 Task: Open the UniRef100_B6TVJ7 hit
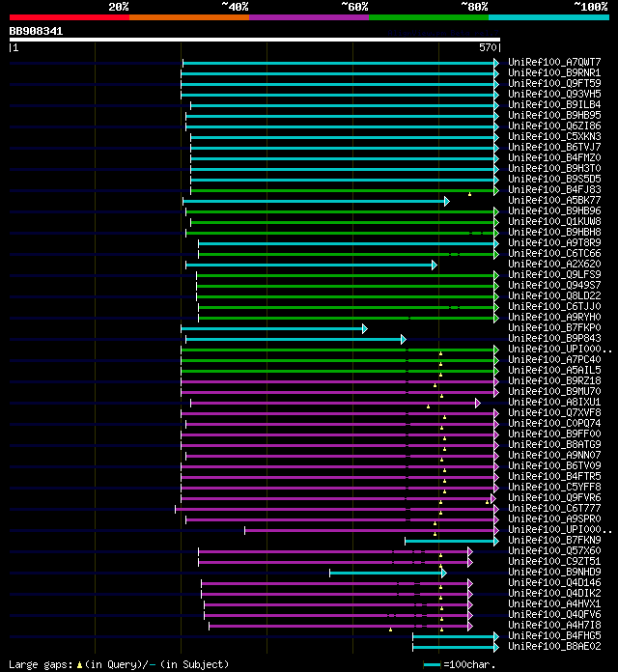pyautogui.click(x=554, y=147)
